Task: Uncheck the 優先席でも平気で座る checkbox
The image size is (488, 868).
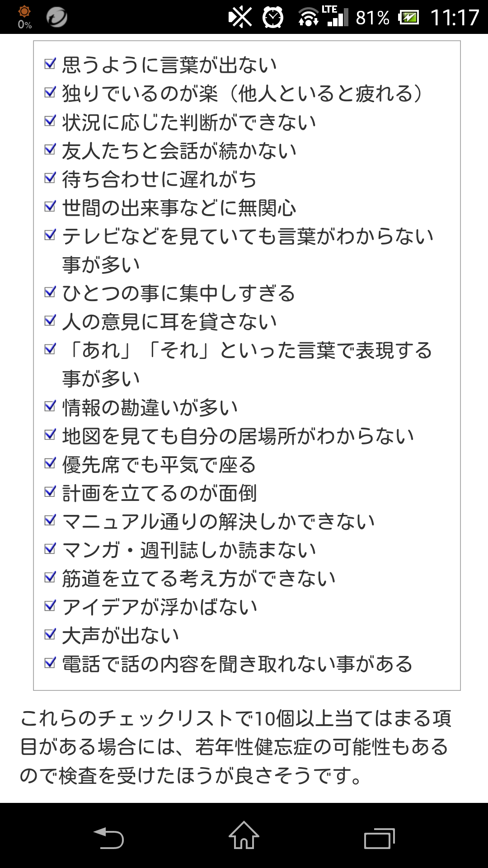Action: 50,463
